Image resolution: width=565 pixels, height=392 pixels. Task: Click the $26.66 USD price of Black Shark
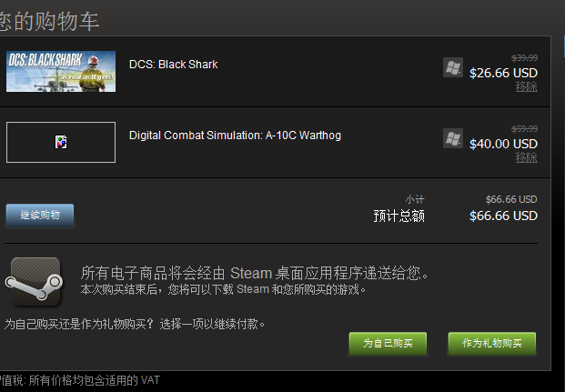[x=503, y=73]
